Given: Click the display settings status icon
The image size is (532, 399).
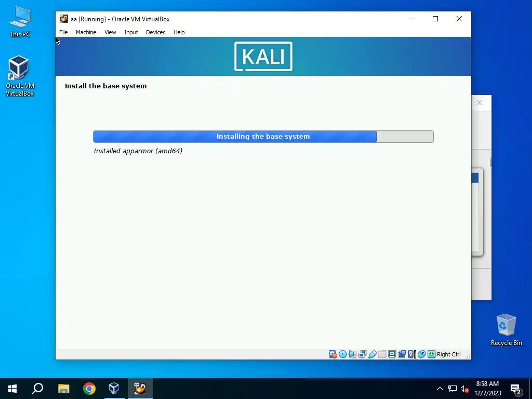Looking at the screenshot, I should pos(392,354).
